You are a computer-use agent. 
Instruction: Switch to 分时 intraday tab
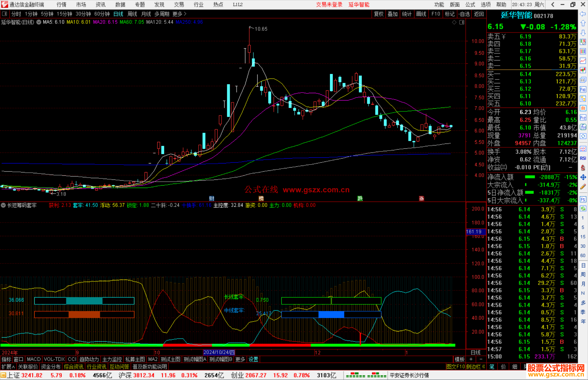click(x=16, y=14)
